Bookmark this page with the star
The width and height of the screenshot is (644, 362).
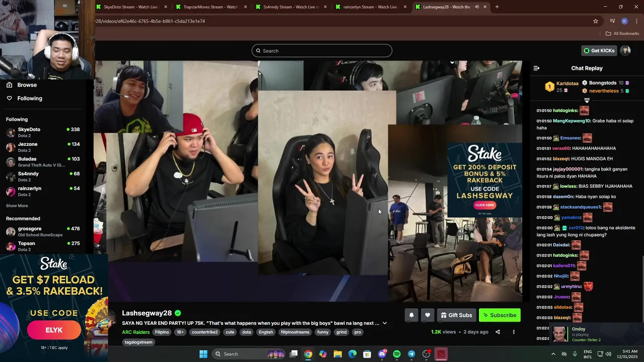click(596, 21)
